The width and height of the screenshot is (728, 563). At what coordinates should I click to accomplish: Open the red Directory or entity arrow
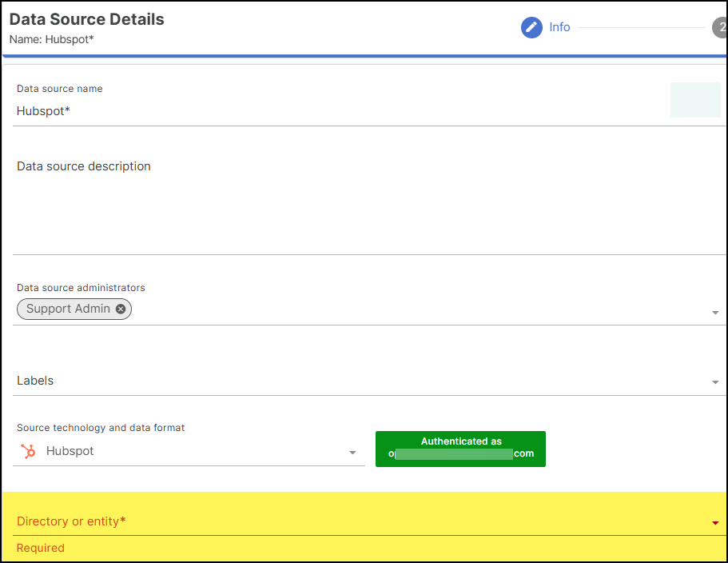tap(715, 523)
